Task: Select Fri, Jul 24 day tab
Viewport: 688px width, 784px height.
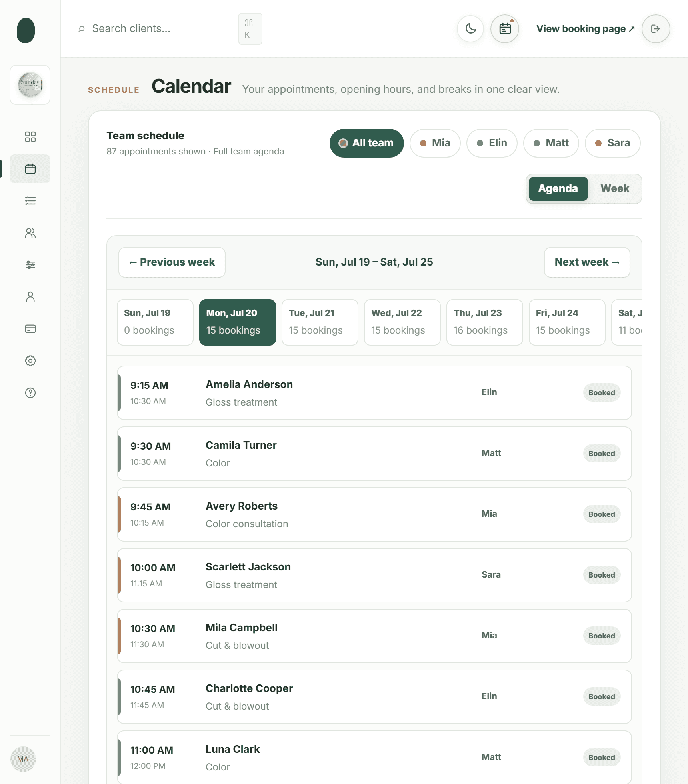Action: click(x=567, y=322)
